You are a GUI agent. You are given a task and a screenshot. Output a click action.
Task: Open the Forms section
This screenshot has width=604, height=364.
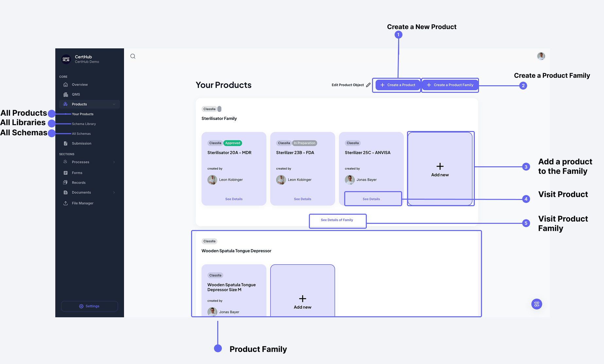pos(77,173)
